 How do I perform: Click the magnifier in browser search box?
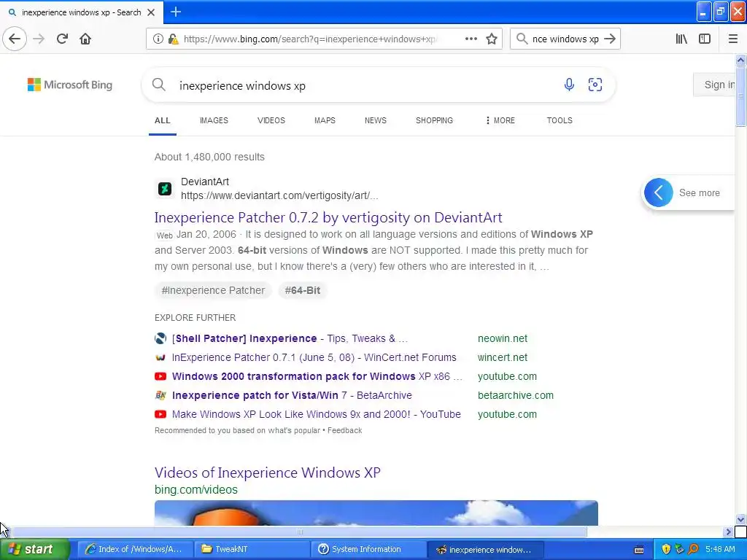coord(522,39)
